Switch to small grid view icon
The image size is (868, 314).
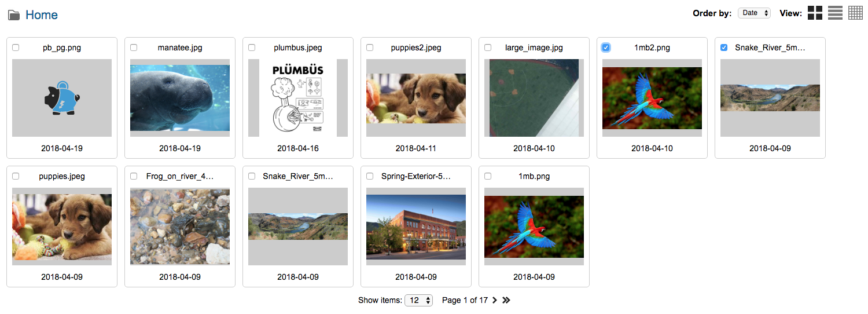[x=855, y=13]
